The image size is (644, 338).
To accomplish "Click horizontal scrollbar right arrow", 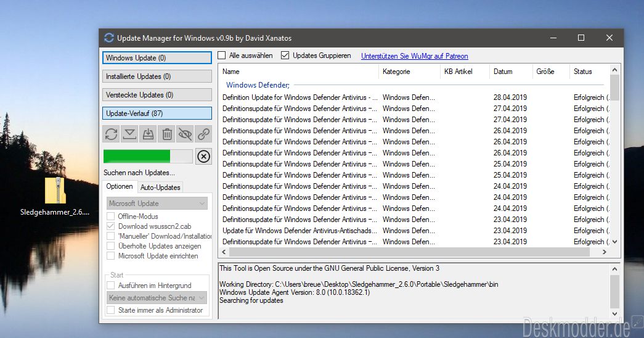I will 605,252.
